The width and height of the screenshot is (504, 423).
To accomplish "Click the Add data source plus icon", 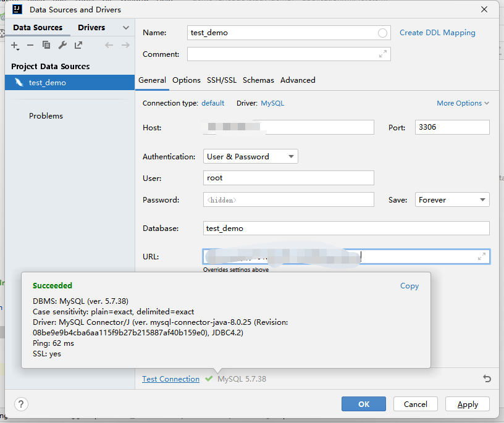I will 15,46.
